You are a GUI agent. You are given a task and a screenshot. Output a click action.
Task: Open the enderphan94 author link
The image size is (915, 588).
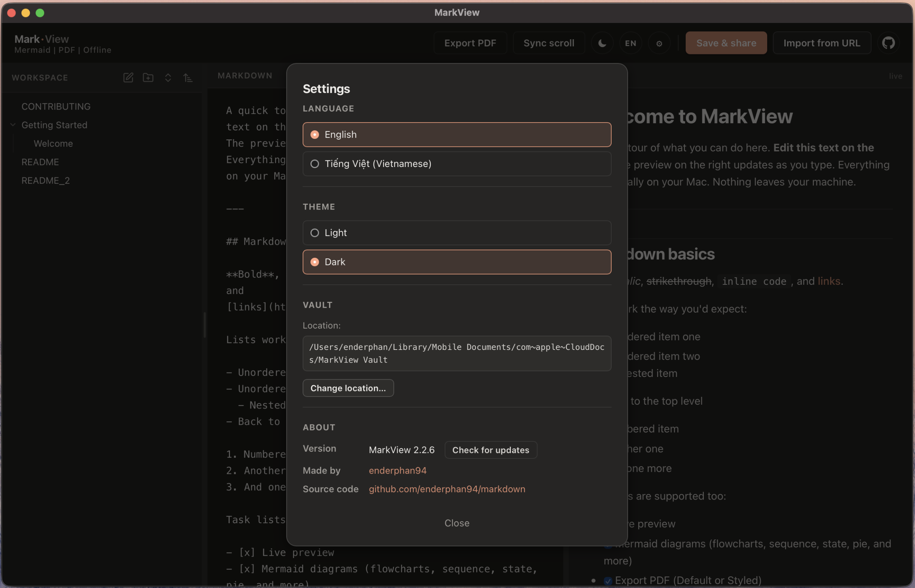(397, 470)
